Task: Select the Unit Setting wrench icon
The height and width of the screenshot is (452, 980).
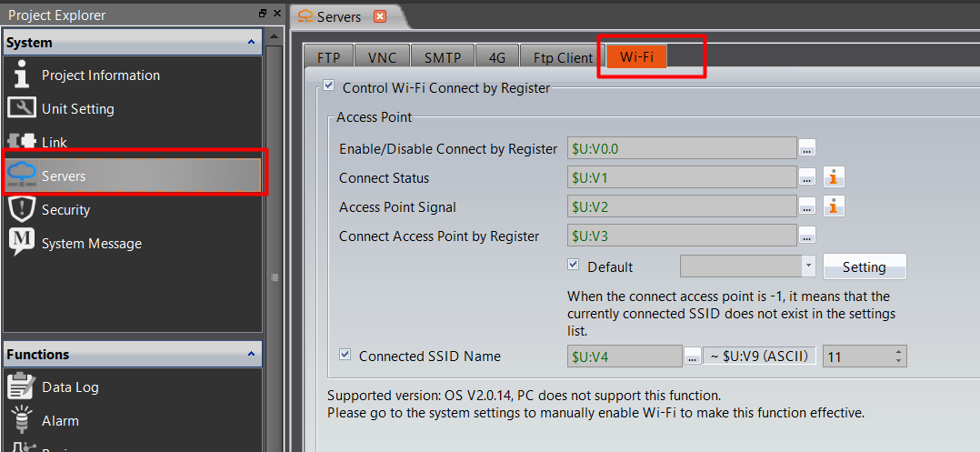Action: [22, 109]
